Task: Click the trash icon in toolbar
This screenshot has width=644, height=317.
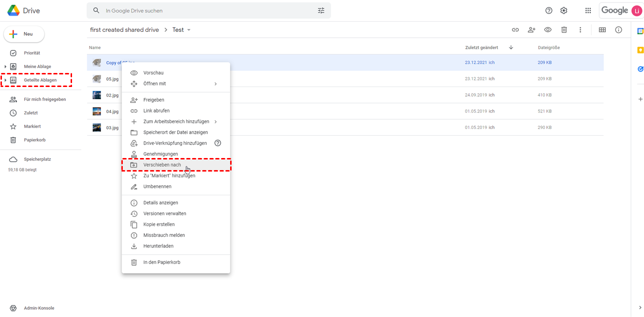Action: [564, 30]
